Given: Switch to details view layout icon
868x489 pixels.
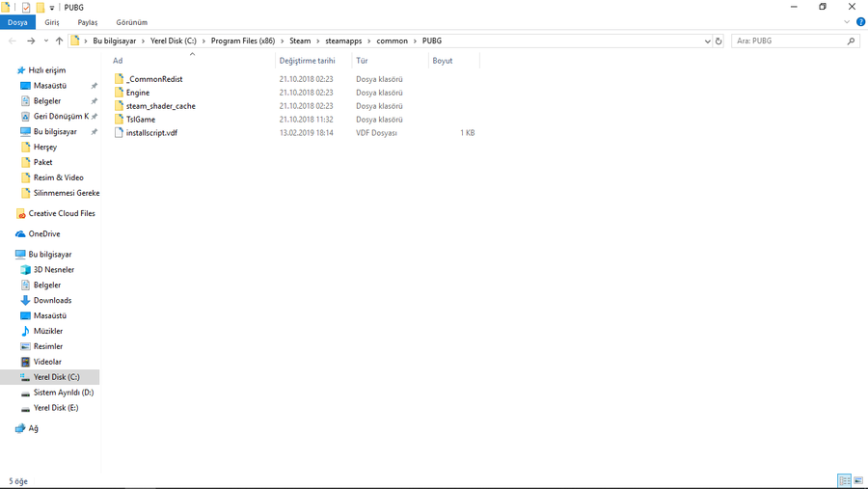Looking at the screenshot, I should click(x=844, y=480).
